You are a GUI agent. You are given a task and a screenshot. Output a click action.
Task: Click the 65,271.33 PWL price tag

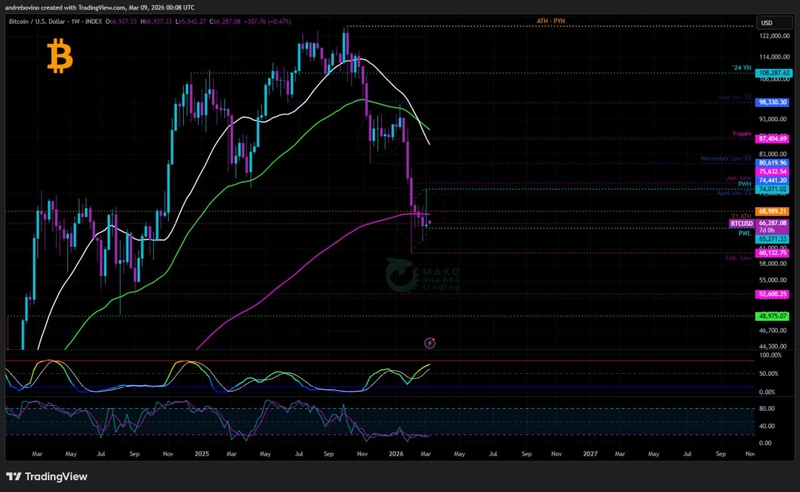tap(773, 238)
